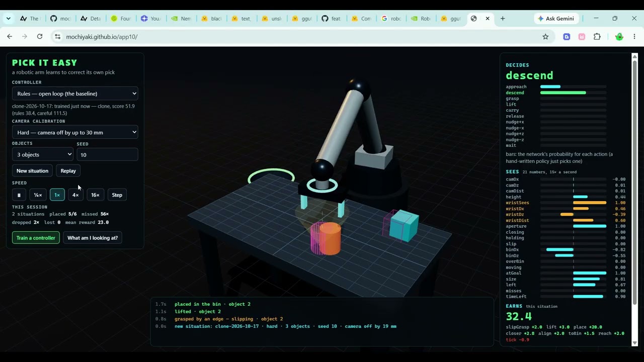Pause the simulation
This screenshot has height=362, width=644.
coord(19,195)
